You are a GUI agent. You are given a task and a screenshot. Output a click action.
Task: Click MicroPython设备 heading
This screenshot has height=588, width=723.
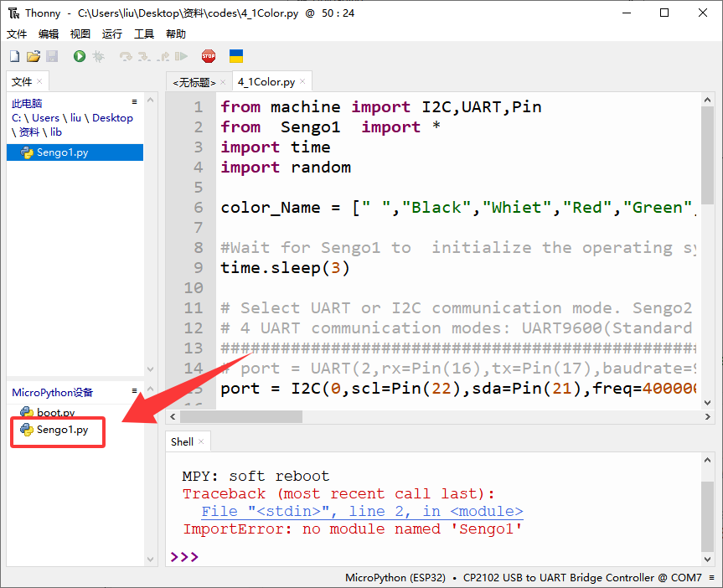coord(53,393)
